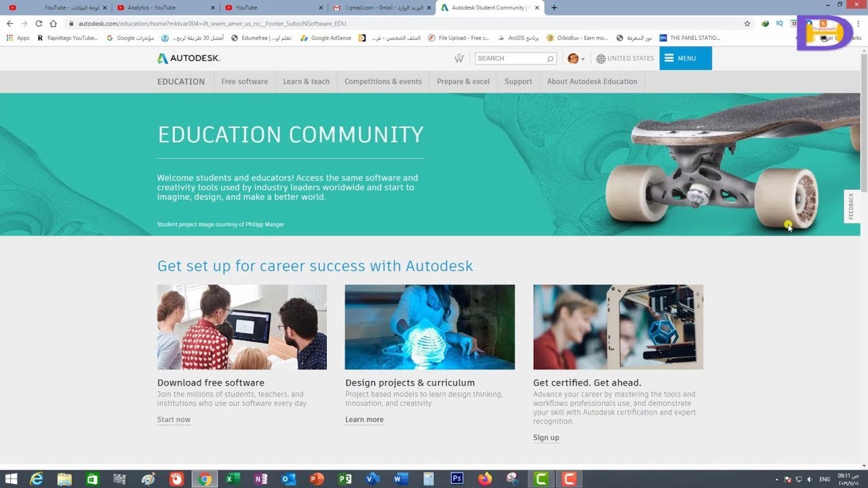Open OneNote from the taskbar
The height and width of the screenshot is (488, 868).
[x=260, y=479]
